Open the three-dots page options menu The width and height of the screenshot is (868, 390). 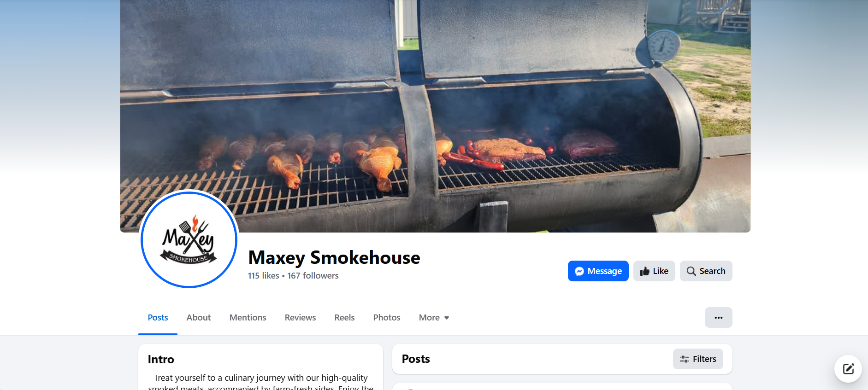click(718, 318)
